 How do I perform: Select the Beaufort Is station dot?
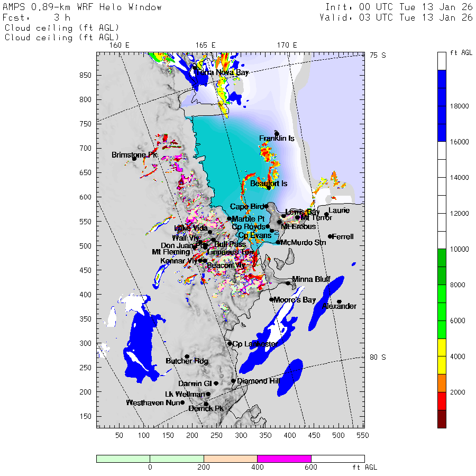(x=269, y=187)
